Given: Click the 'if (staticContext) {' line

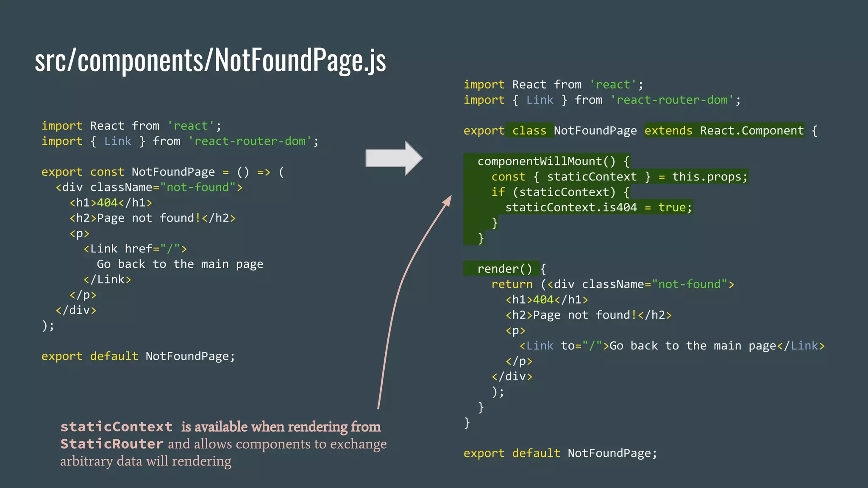Looking at the screenshot, I should pyautogui.click(x=560, y=192).
